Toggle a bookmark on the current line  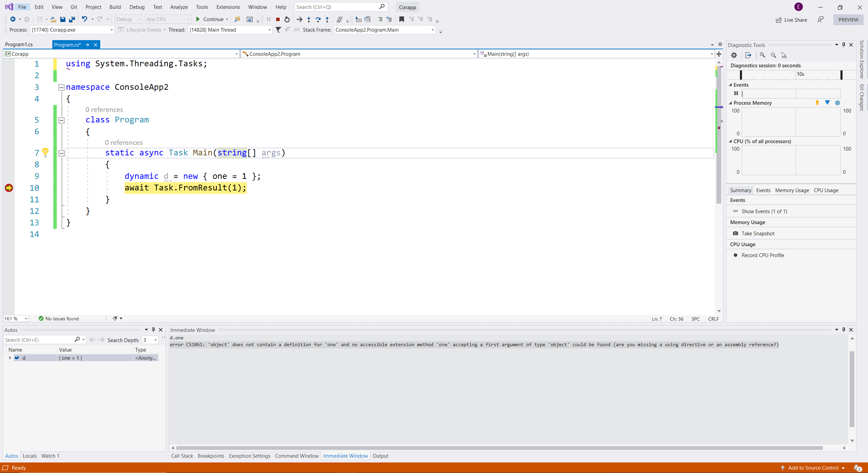402,19
